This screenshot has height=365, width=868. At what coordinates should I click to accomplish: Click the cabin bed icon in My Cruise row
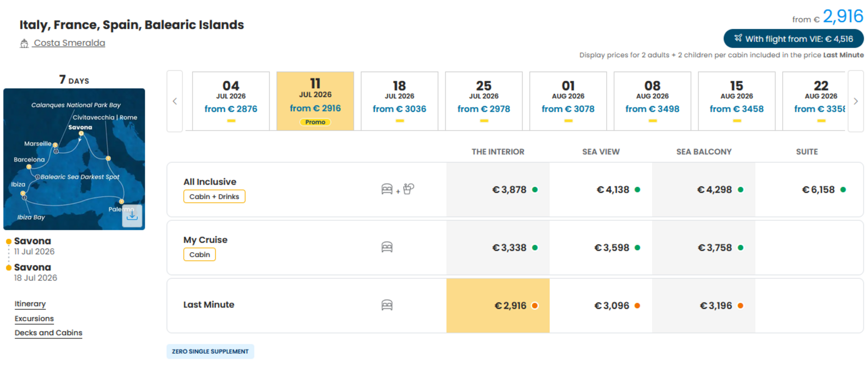coord(387,247)
